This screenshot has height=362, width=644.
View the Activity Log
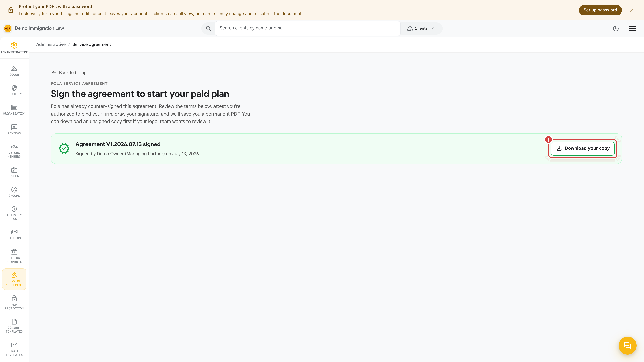(x=14, y=213)
